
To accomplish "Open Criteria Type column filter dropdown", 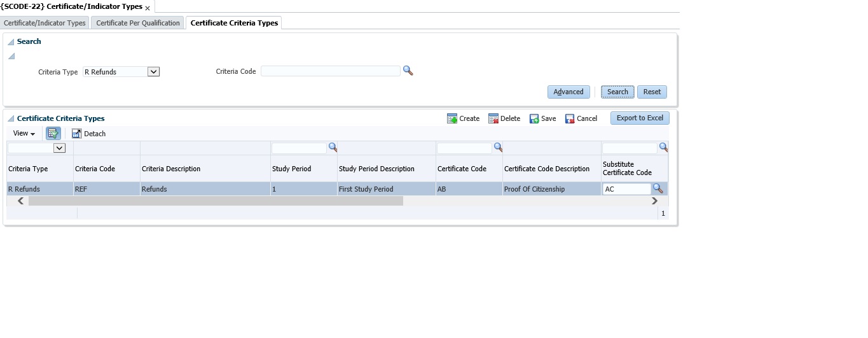I will pos(59,148).
